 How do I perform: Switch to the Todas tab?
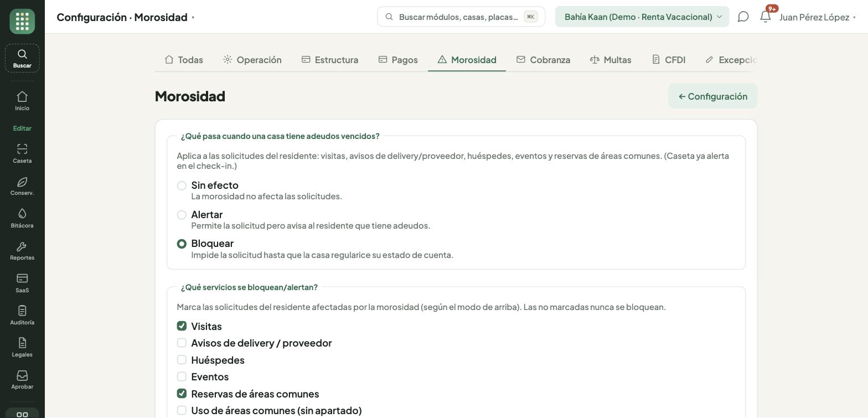coord(184,60)
